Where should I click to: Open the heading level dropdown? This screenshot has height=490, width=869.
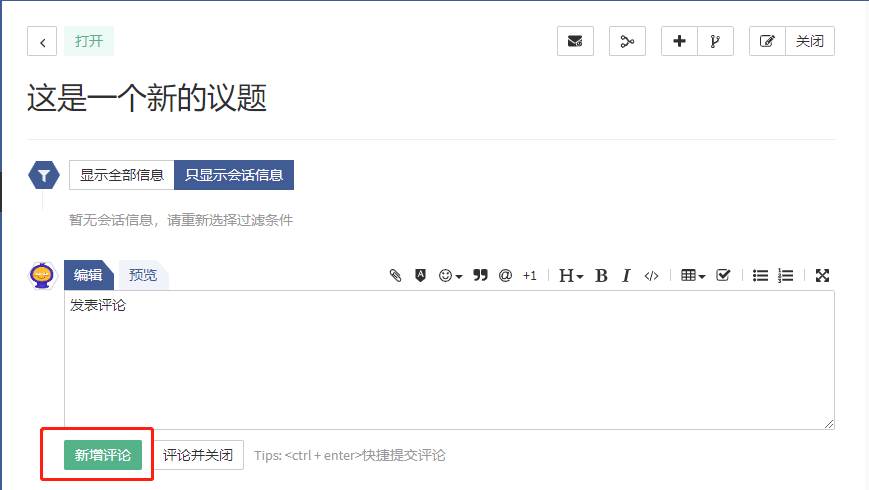(x=570, y=276)
